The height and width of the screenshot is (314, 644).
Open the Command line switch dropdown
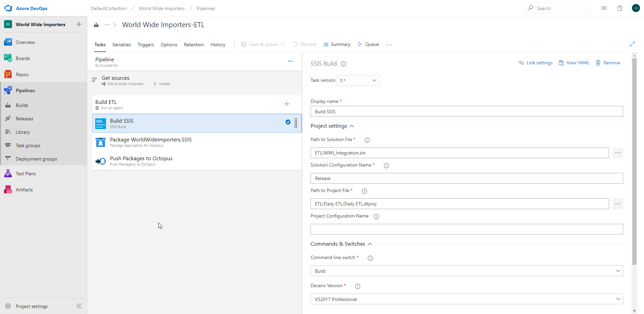click(x=467, y=271)
